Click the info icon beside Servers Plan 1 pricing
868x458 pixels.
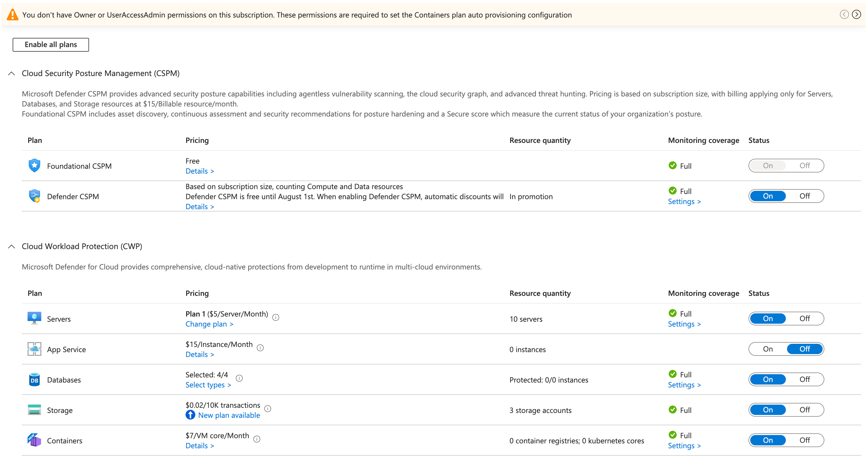click(x=276, y=317)
